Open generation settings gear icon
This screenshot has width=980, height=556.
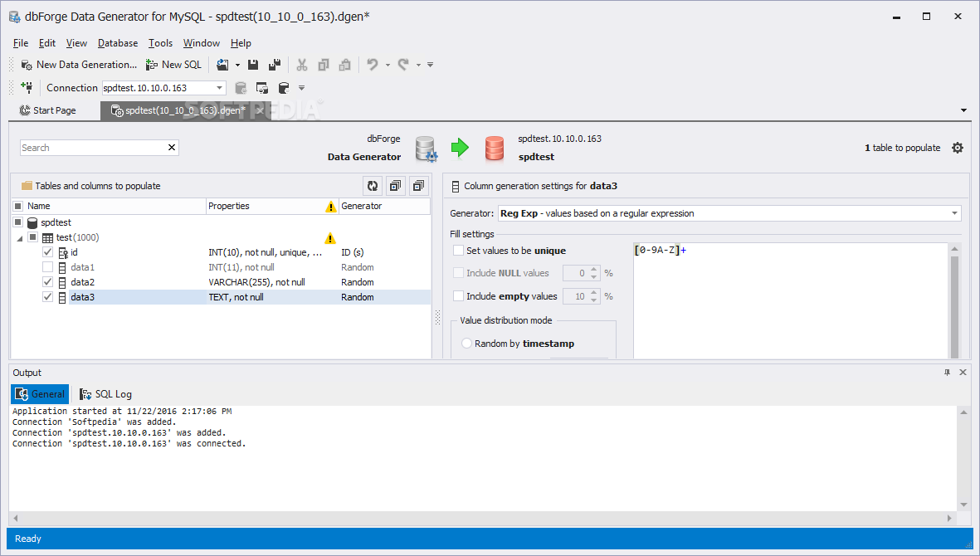click(x=958, y=148)
